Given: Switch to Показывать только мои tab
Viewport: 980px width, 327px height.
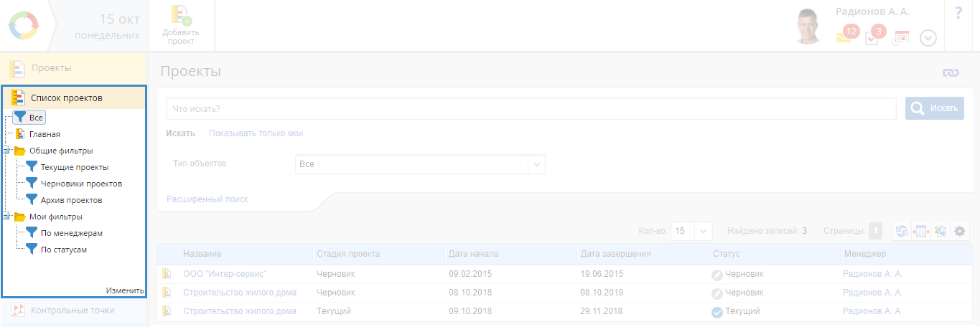Looking at the screenshot, I should pos(256,133).
